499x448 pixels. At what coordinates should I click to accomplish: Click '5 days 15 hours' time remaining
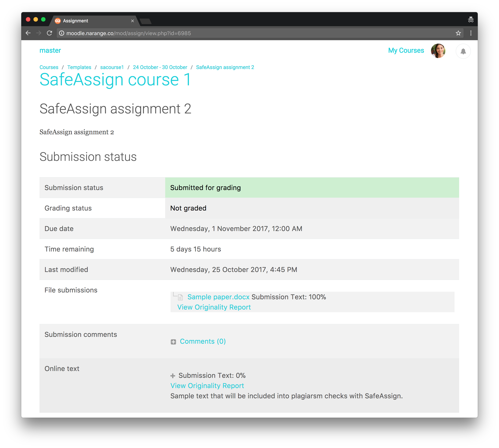[x=196, y=249]
